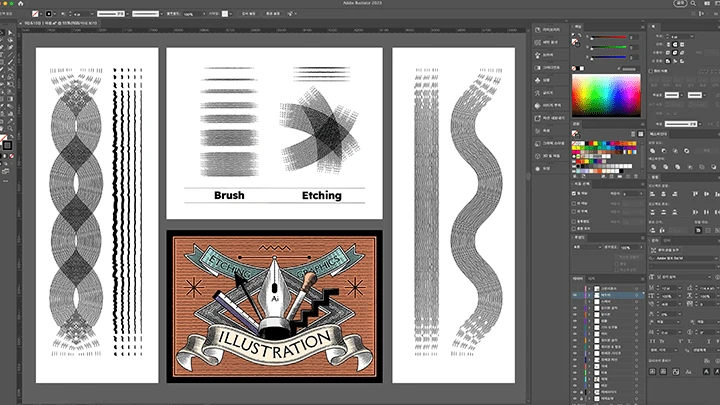Viewport: 720px width, 405px height.
Task: Select the Zoom tool magnifier in toolbar
Action: 11,129
